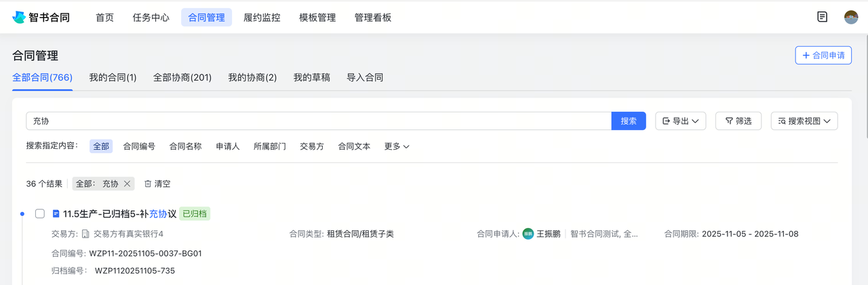This screenshot has width=868, height=285.
Task: Open contract 11.5生产-已归档5-补充协议 title link
Action: click(x=119, y=214)
